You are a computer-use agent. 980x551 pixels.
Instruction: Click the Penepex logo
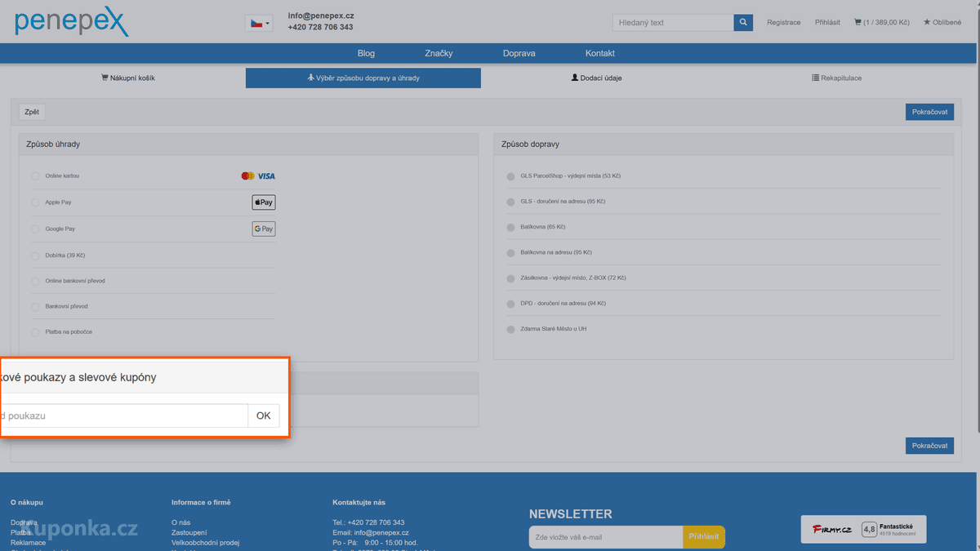click(71, 21)
